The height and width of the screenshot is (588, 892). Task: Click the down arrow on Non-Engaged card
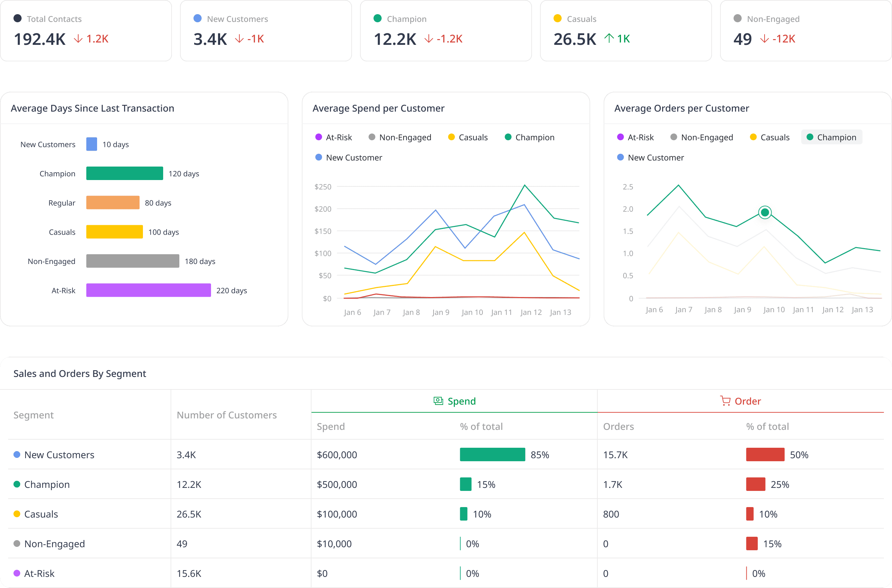764,39
